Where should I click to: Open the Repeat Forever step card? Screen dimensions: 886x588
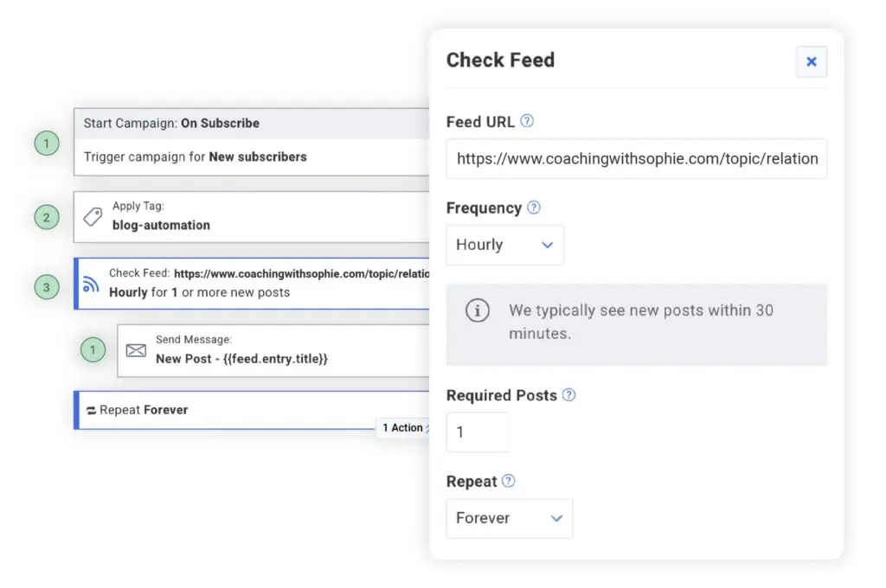click(242, 410)
